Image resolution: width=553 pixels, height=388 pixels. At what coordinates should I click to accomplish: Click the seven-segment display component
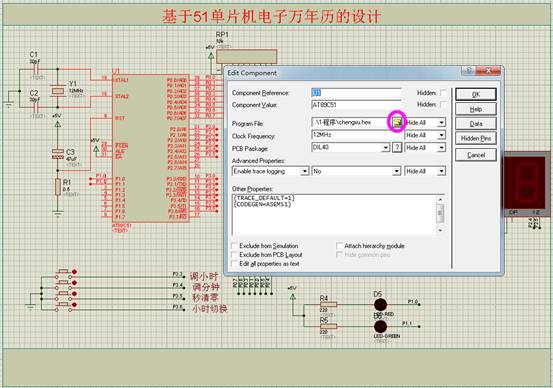click(526, 184)
